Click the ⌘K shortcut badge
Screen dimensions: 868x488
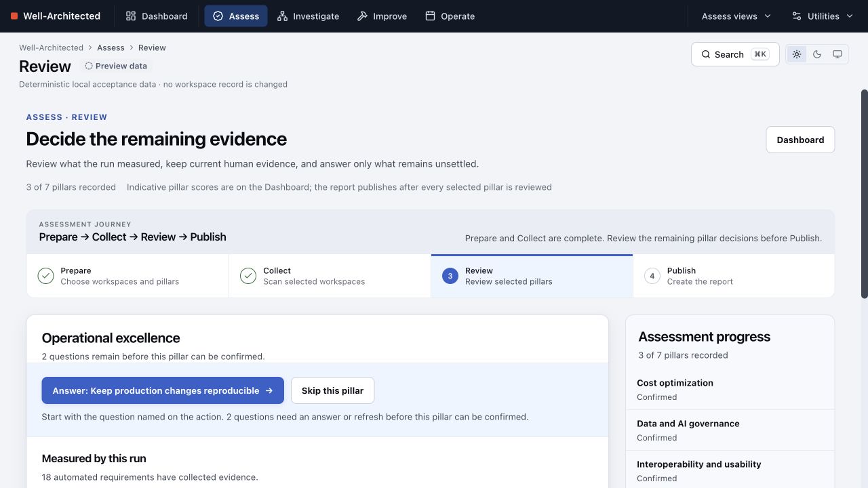coord(759,54)
